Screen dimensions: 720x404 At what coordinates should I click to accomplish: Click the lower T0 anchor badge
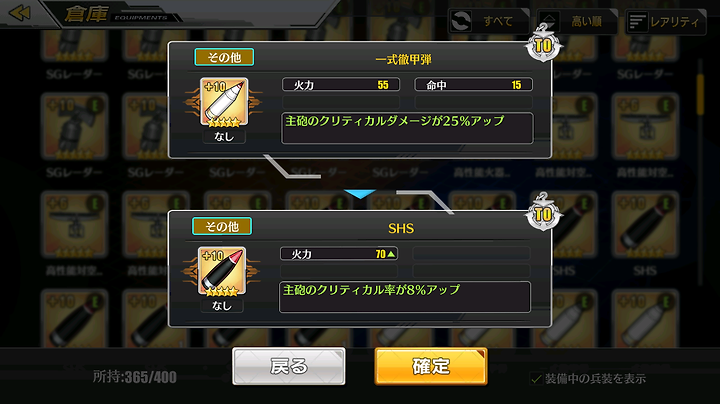(x=543, y=212)
